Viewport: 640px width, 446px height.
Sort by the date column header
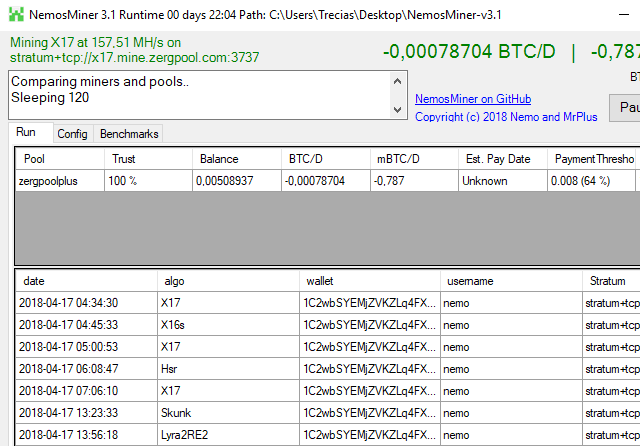[86, 281]
